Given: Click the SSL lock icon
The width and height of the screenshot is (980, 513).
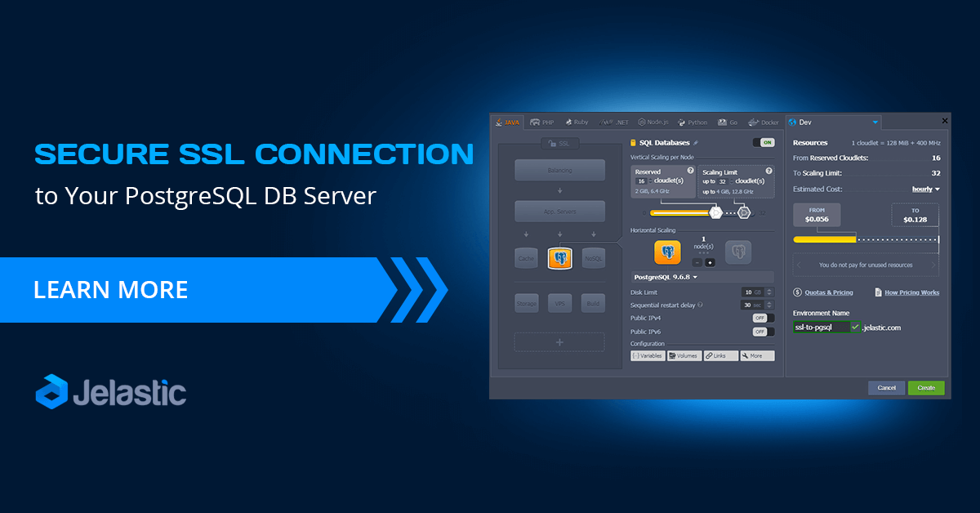Looking at the screenshot, I should tap(550, 144).
